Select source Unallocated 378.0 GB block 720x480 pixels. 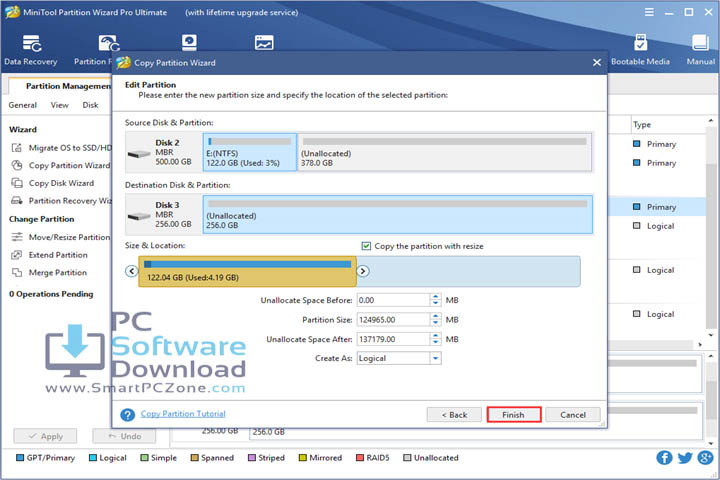tap(444, 152)
